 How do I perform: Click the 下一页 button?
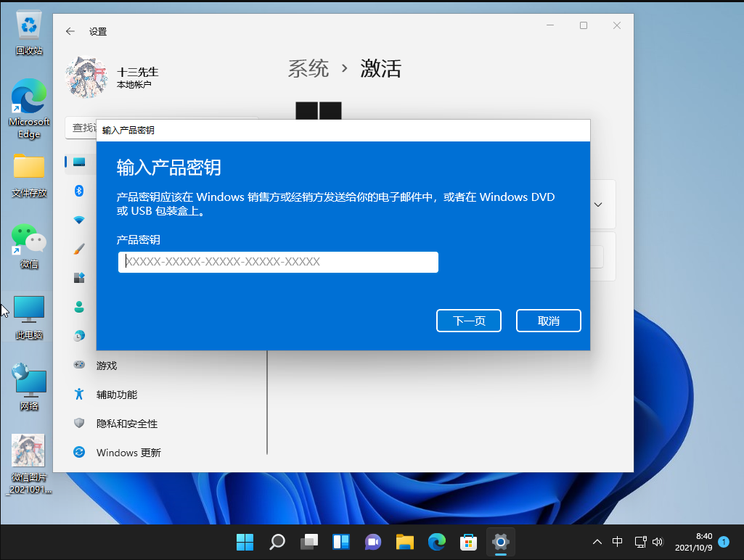[468, 320]
